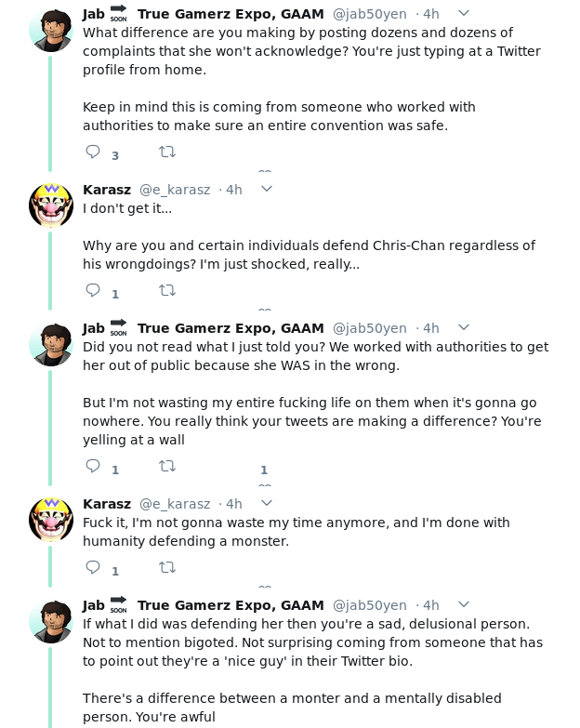Retweet Jab's "yelling at a wall" tweet
The image size is (580, 728).
click(x=167, y=466)
